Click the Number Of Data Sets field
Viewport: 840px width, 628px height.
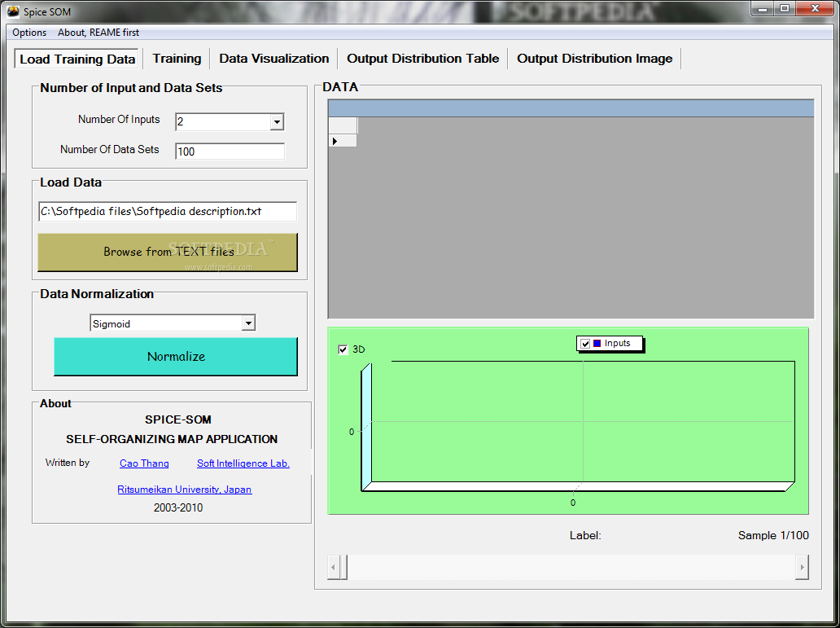pyautogui.click(x=230, y=152)
